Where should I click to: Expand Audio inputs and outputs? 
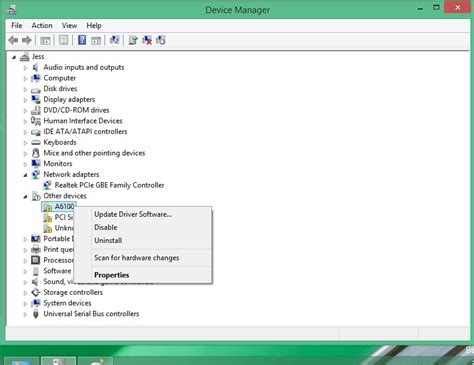[25, 68]
